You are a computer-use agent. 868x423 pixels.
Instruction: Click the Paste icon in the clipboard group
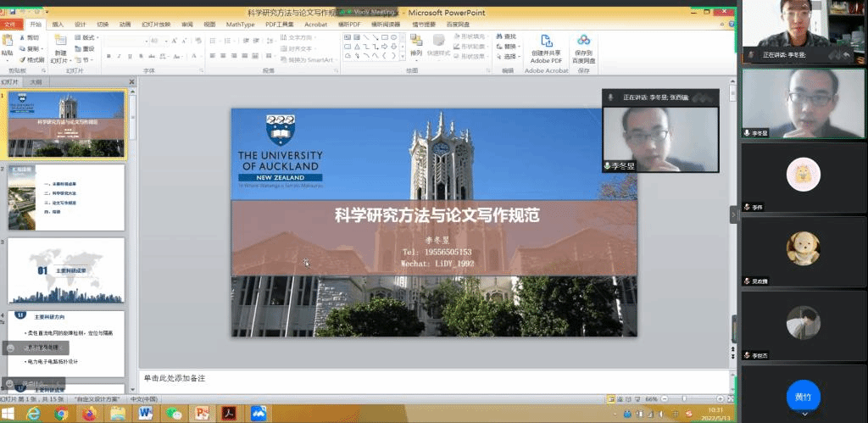[7, 41]
